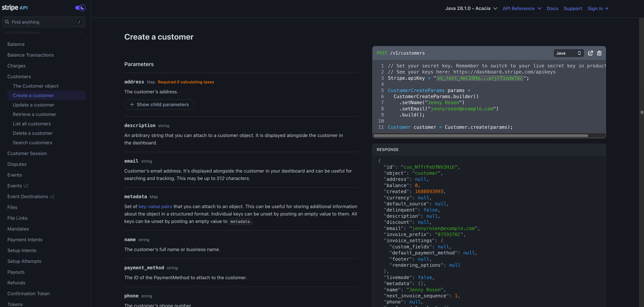Open Payment Intents in the sidebar
This screenshot has height=307, width=644.
tap(25, 240)
